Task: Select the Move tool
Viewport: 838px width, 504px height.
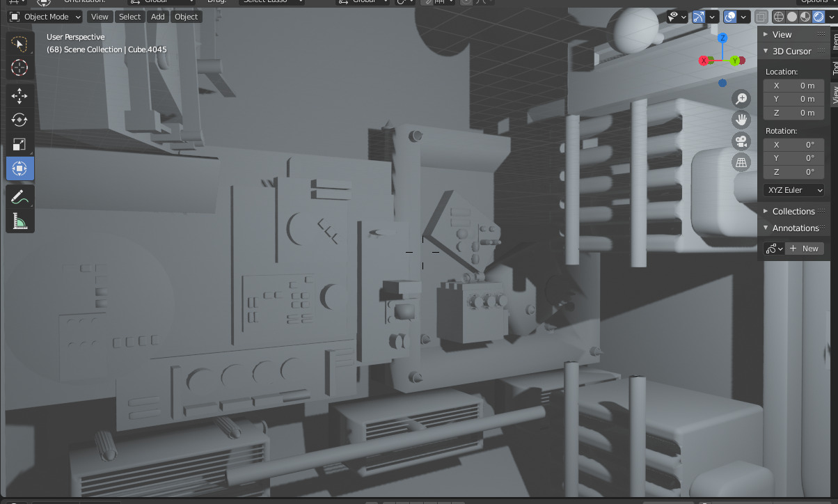Action: (19, 96)
